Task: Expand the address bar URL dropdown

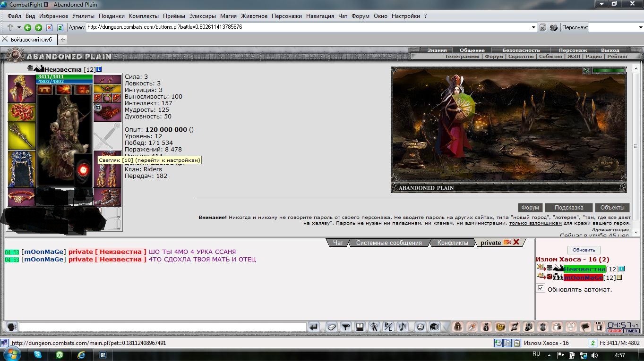Action: pyautogui.click(x=534, y=27)
